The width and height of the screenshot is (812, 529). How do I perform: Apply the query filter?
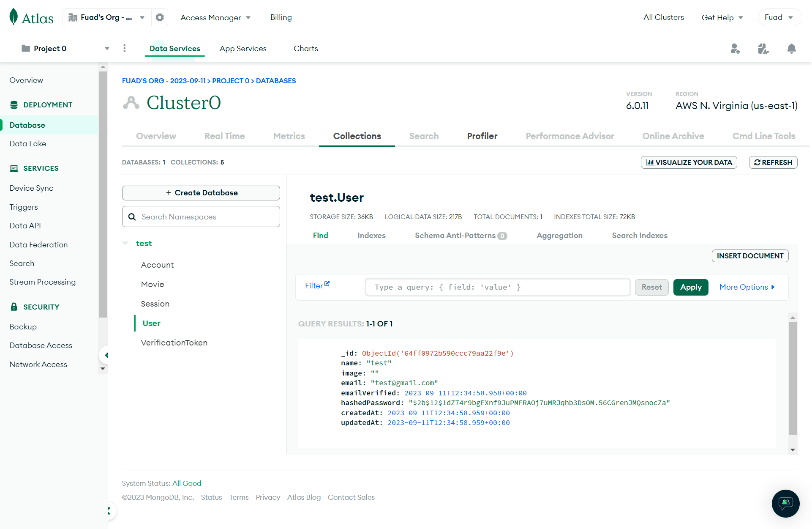pyautogui.click(x=691, y=287)
